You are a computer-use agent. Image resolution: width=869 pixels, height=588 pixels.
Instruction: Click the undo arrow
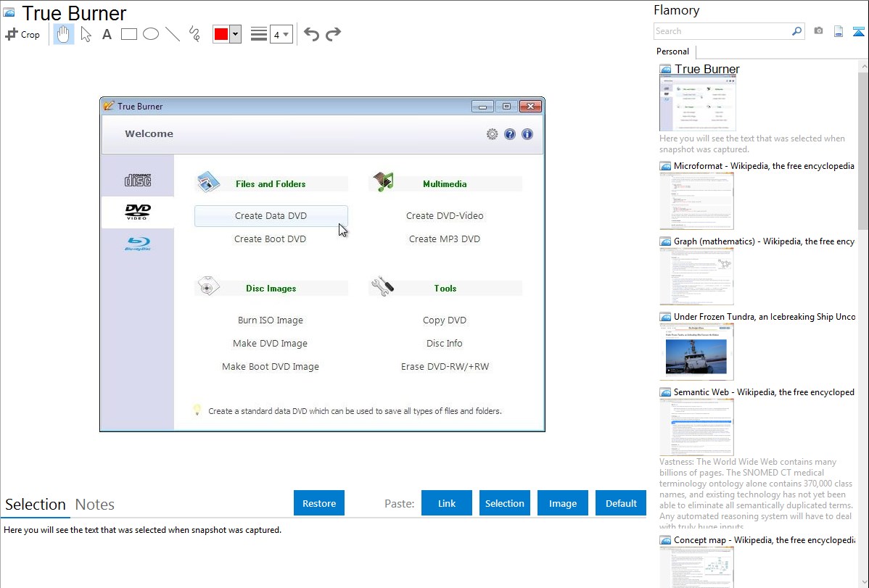tap(311, 34)
